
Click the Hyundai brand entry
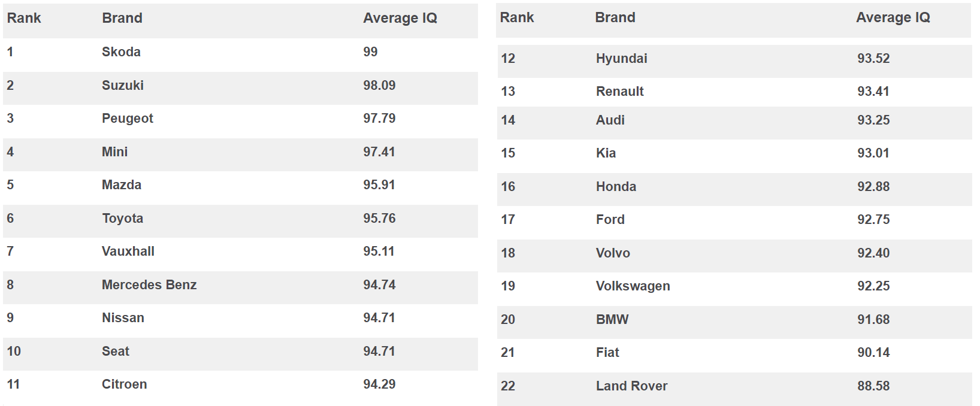coord(621,59)
